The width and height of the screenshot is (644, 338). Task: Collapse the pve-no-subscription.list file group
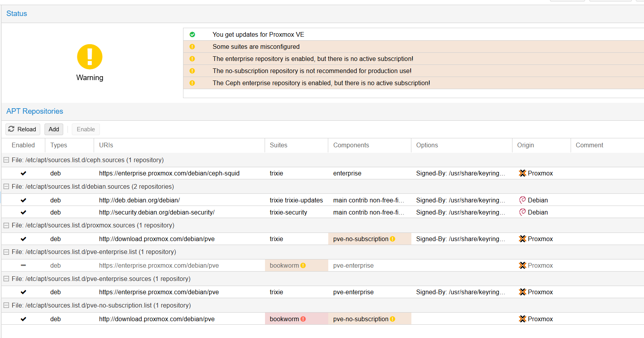pyautogui.click(x=6, y=305)
